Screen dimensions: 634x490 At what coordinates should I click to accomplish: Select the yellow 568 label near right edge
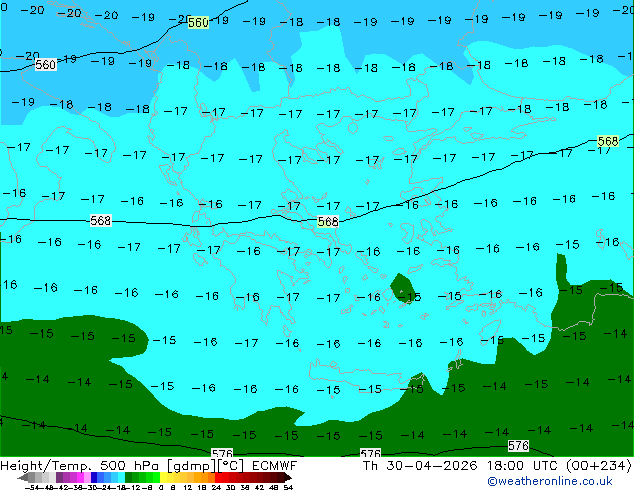coord(608,142)
